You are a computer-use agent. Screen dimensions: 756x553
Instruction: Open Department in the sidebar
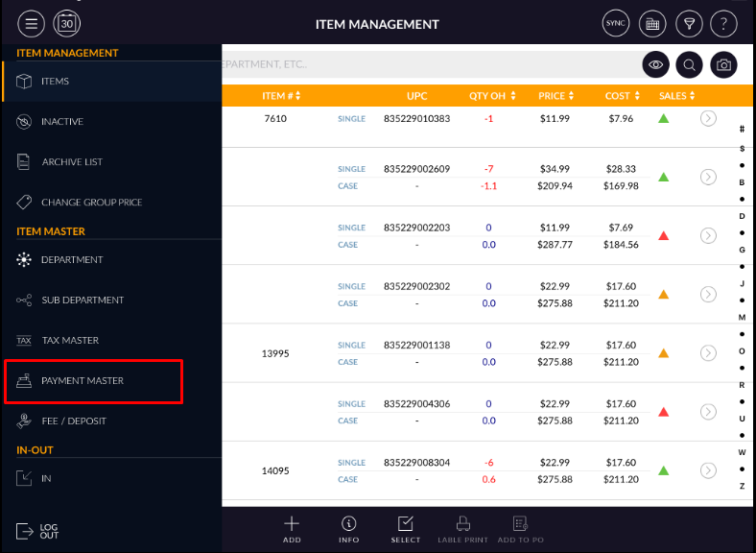coord(72,260)
